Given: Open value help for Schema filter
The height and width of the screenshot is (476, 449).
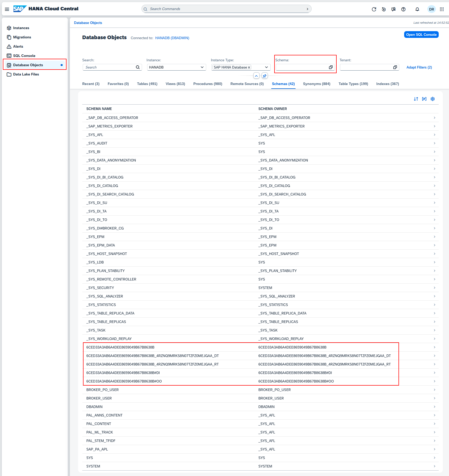Looking at the screenshot, I should click(331, 67).
